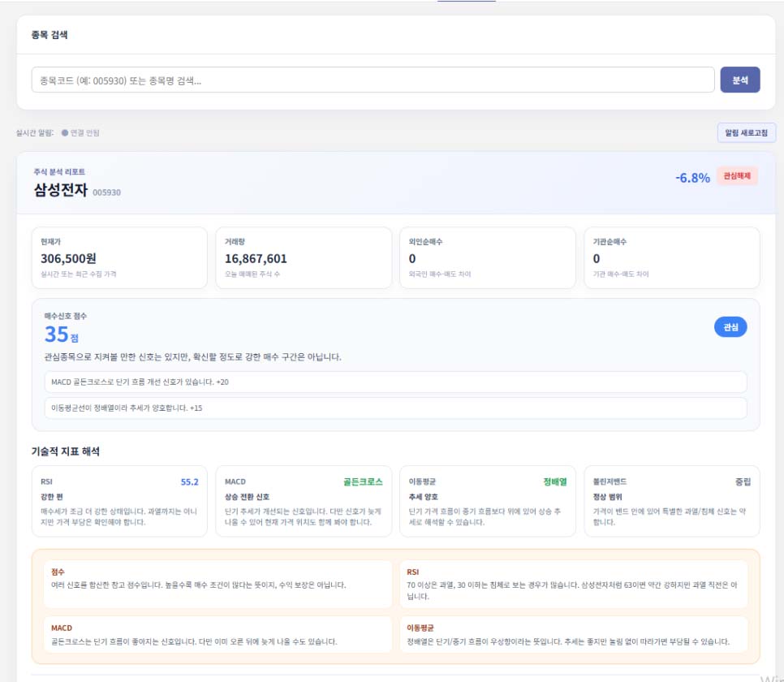Click the 알림 새로고침 button
Viewport: 784px width, 682px height.
point(746,132)
